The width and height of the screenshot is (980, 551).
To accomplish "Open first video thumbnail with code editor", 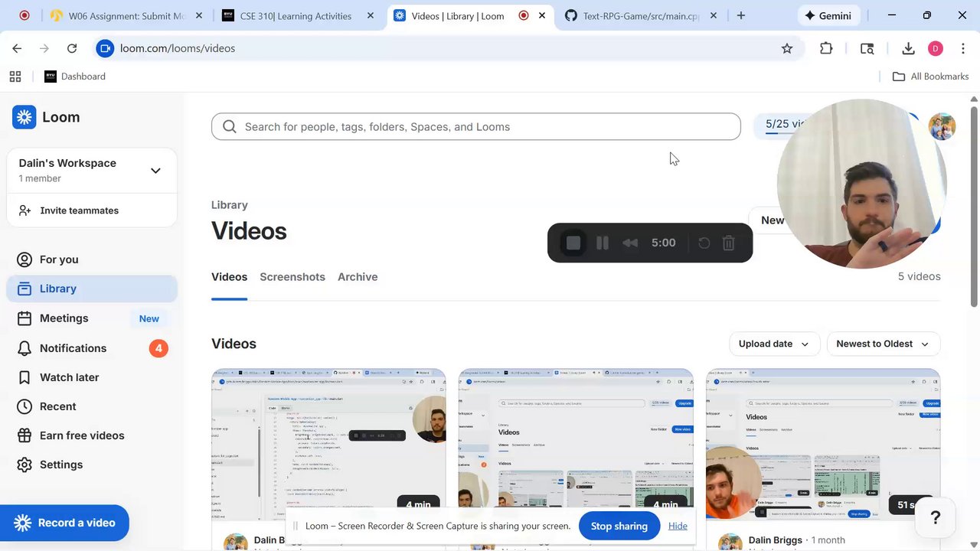I will point(328,445).
